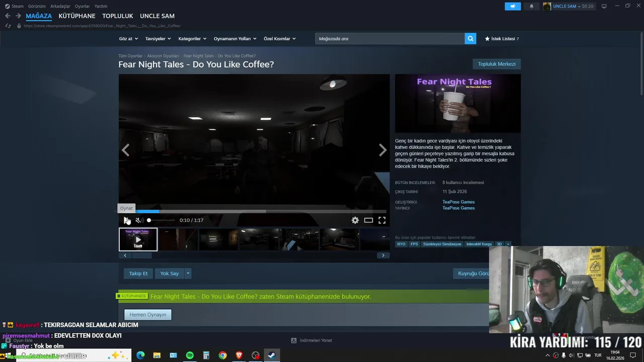Image resolution: width=644 pixels, height=362 pixels.
Task: Click the trailer progress bar
Action: click(254, 211)
